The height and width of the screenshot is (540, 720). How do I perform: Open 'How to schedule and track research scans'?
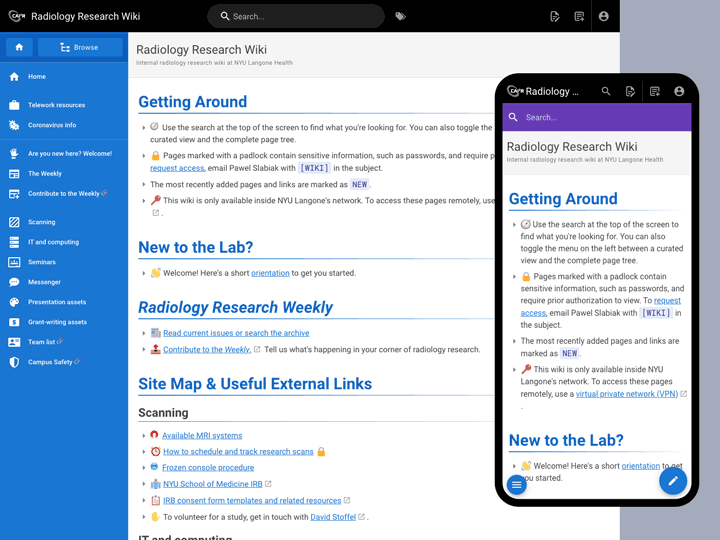238,451
